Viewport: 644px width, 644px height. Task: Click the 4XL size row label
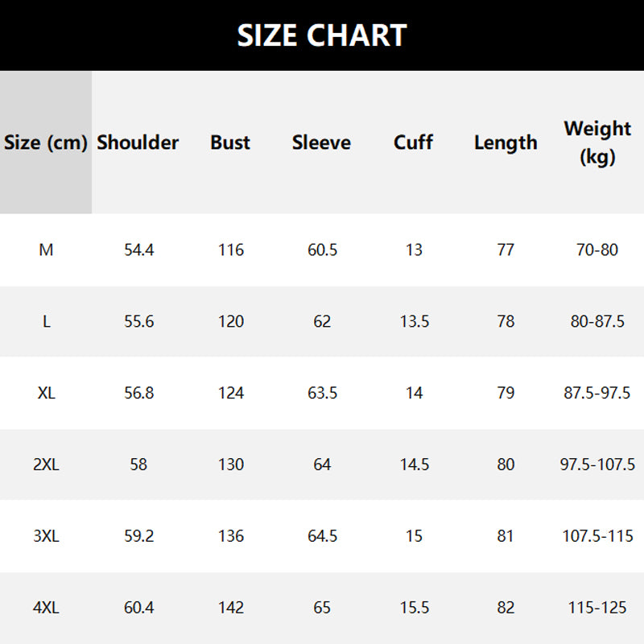(46, 607)
